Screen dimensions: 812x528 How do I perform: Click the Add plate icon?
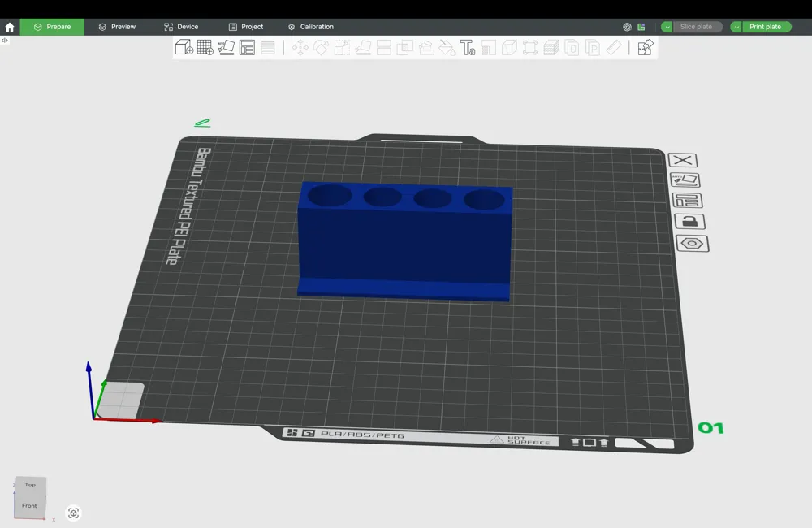205,47
